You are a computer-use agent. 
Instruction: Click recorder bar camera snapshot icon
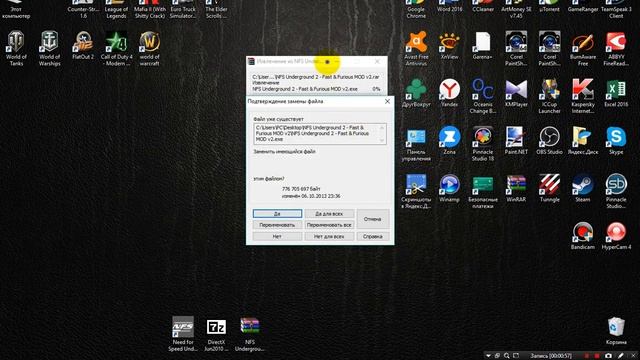click(x=608, y=356)
